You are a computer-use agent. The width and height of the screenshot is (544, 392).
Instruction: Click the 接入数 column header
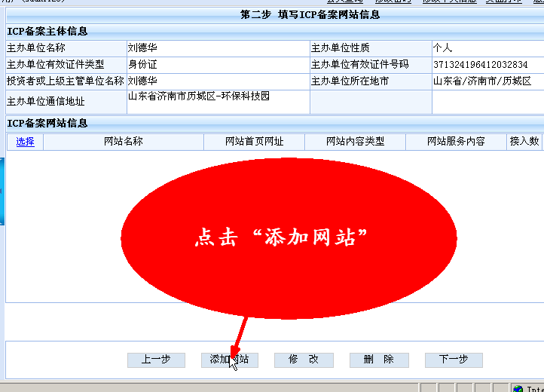(x=524, y=141)
